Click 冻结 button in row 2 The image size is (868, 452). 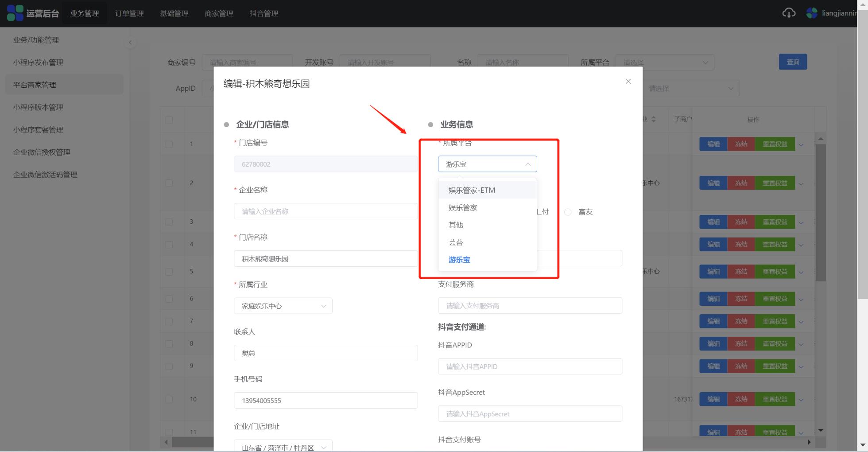(x=741, y=183)
